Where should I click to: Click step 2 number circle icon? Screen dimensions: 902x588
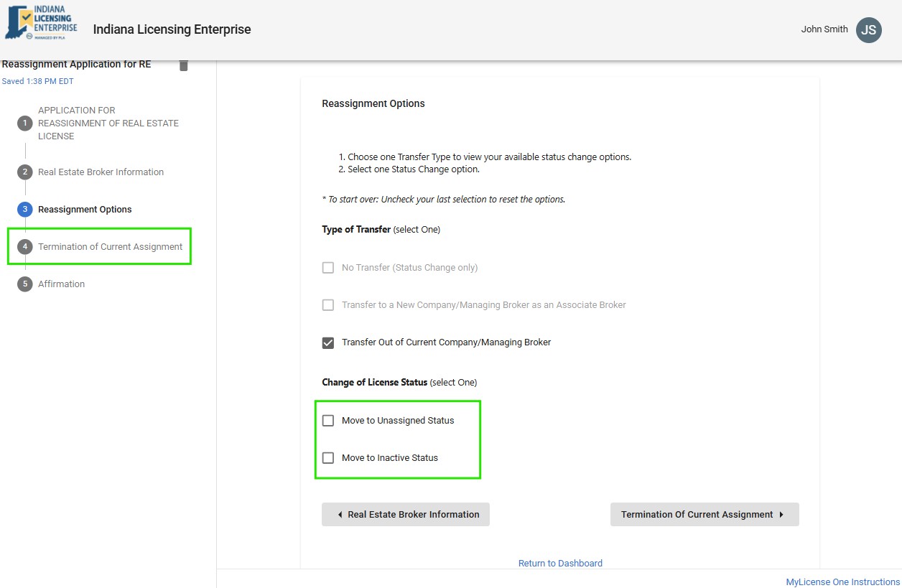point(25,172)
